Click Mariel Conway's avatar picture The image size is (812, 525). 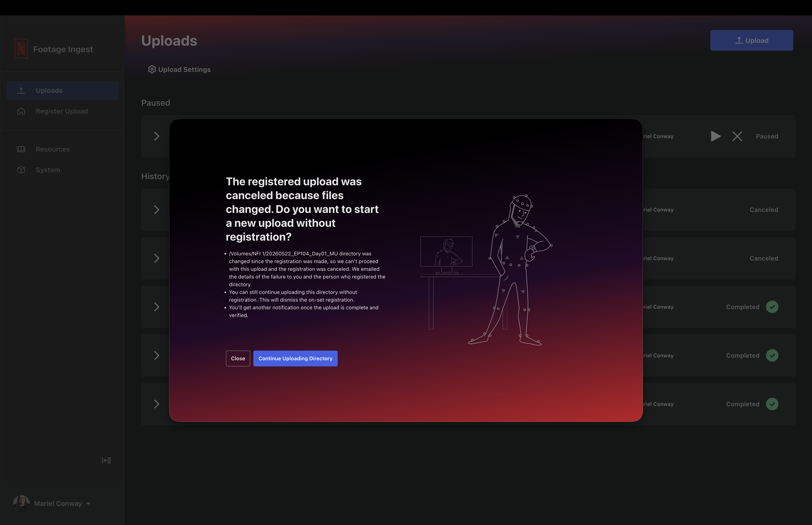click(x=21, y=503)
